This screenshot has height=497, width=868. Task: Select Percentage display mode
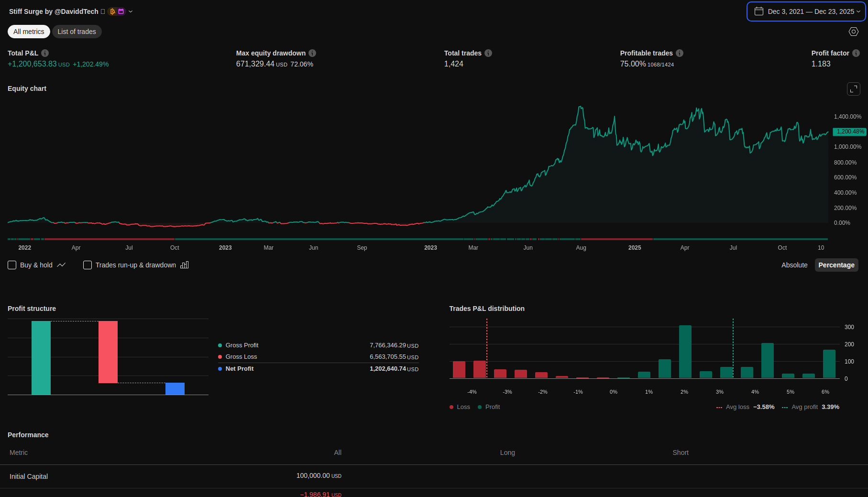(x=836, y=265)
